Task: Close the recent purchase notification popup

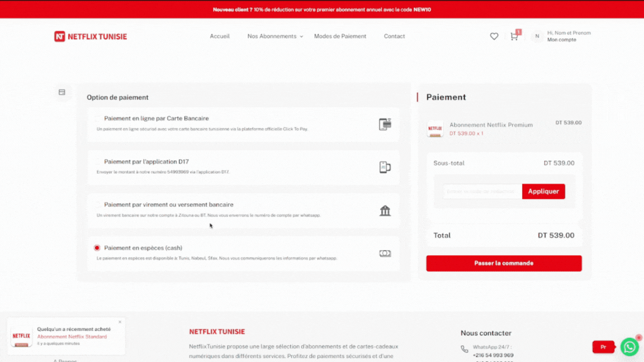Action: click(x=120, y=322)
